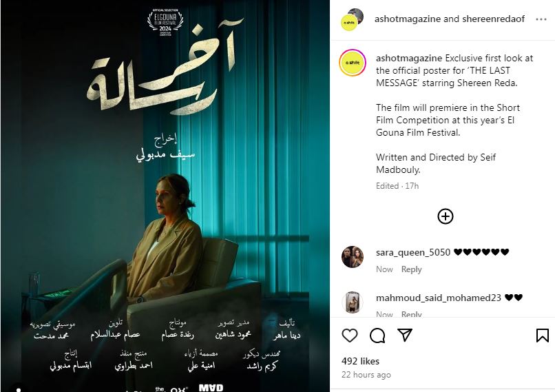Screen dimensions: 555x392
Task: View the list of 492 likes
Action: [360, 361]
